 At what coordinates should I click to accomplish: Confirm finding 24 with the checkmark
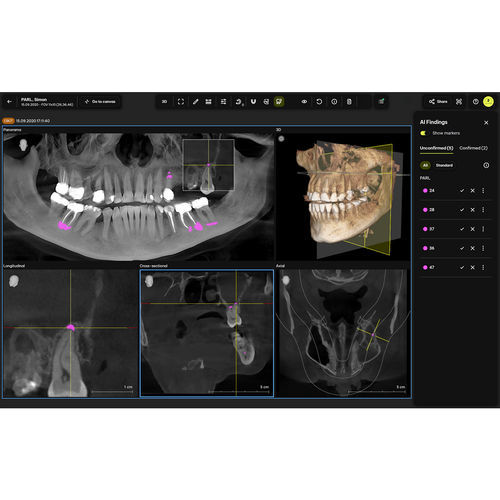pos(462,191)
